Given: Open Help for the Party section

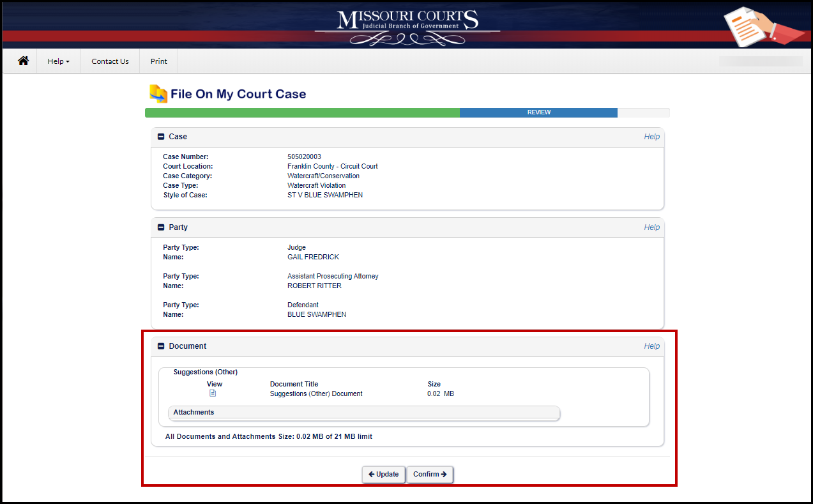Looking at the screenshot, I should (x=651, y=227).
